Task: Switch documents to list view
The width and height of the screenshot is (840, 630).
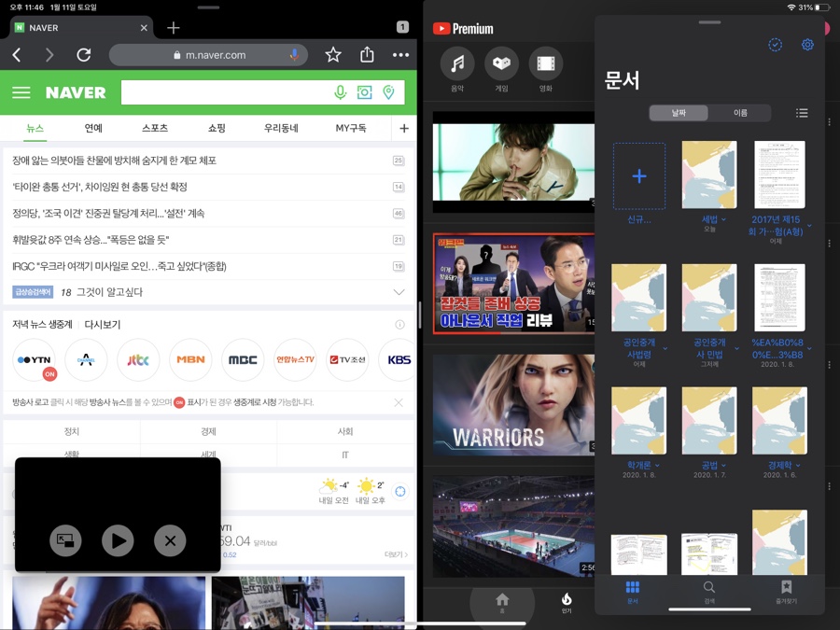Action: coord(802,113)
